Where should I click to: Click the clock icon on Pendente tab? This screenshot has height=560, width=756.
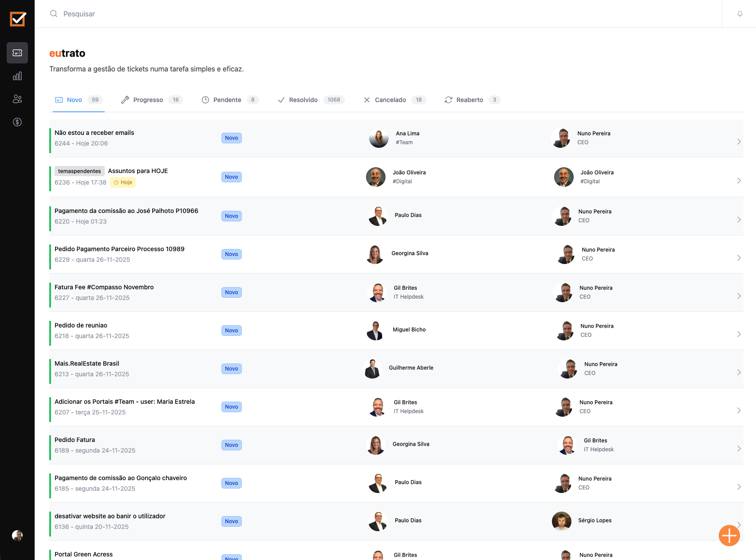[x=205, y=100]
